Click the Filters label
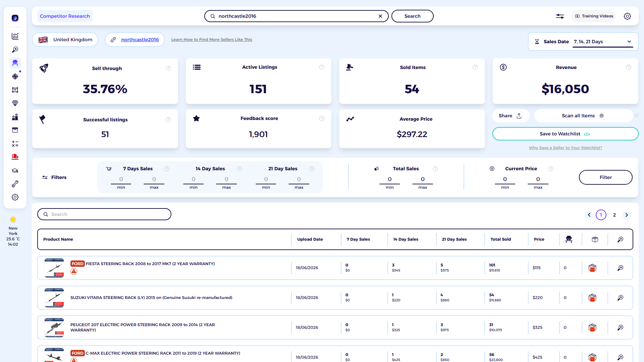644x362 pixels. pyautogui.click(x=59, y=177)
